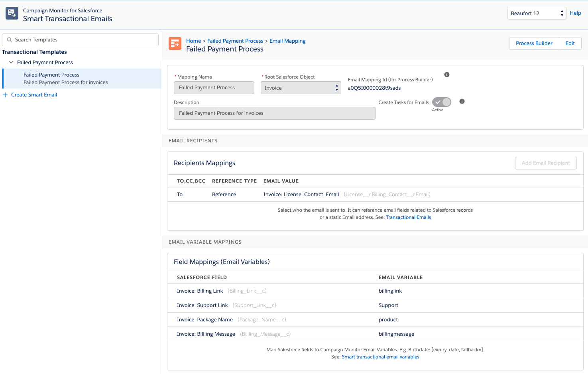The width and height of the screenshot is (588, 374).
Task: Click the Mapping Name field
Action: 214,88
